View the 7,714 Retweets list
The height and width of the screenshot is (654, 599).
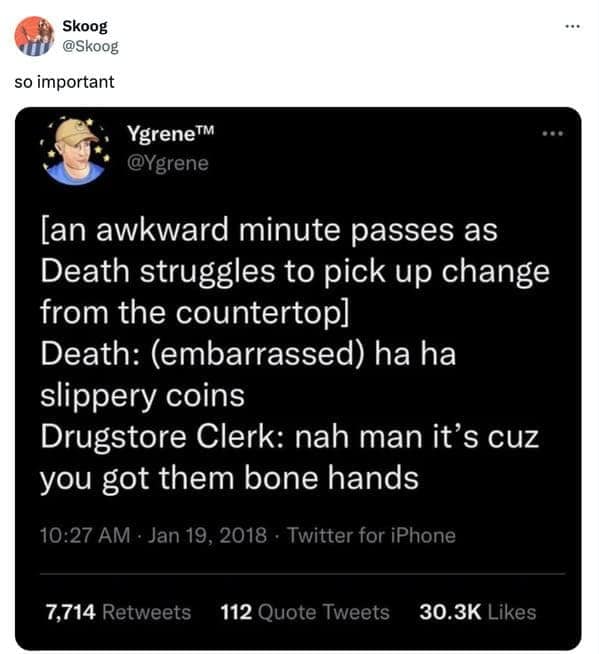(x=118, y=612)
